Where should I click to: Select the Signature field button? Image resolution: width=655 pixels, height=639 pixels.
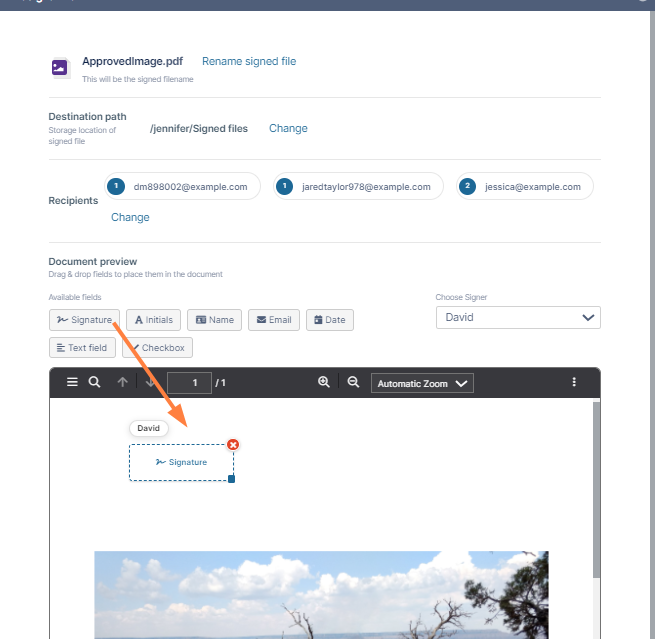[x=84, y=320]
